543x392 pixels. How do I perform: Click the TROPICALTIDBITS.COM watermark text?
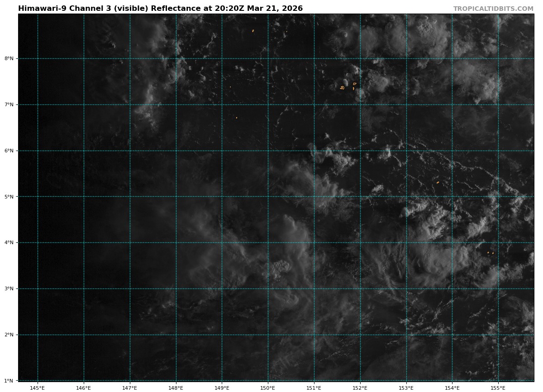click(493, 9)
